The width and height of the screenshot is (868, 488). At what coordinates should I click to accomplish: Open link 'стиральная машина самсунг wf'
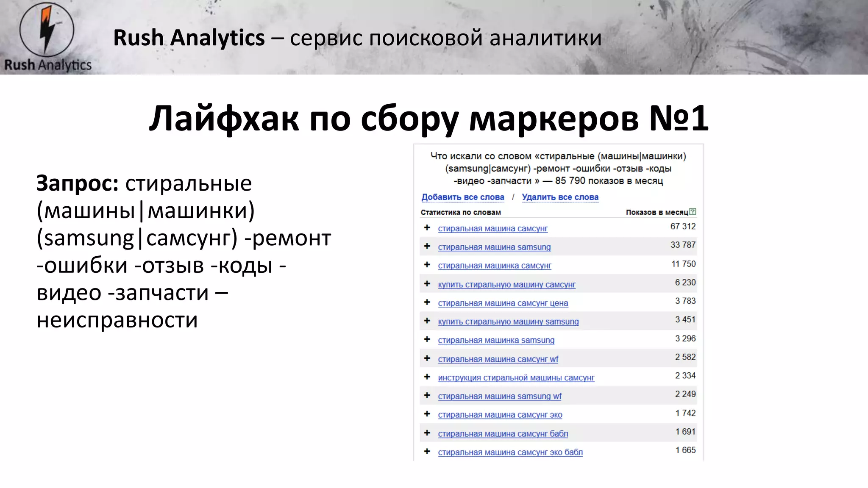coord(498,359)
